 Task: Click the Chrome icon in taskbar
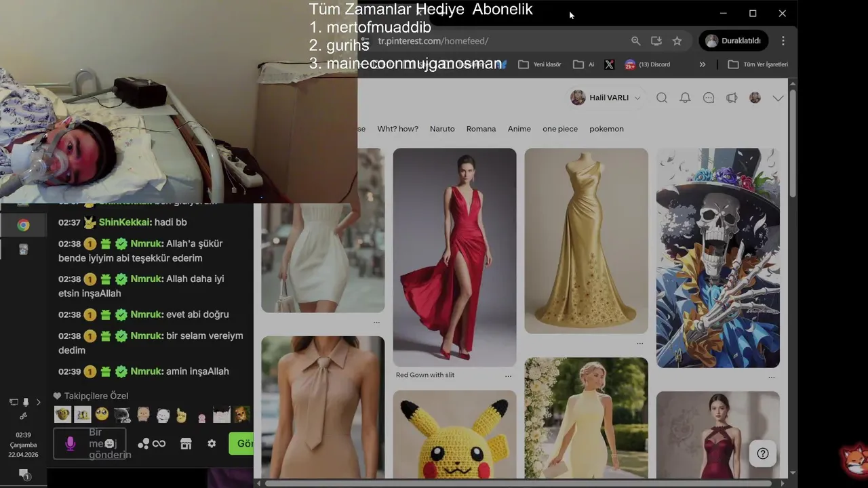point(23,225)
